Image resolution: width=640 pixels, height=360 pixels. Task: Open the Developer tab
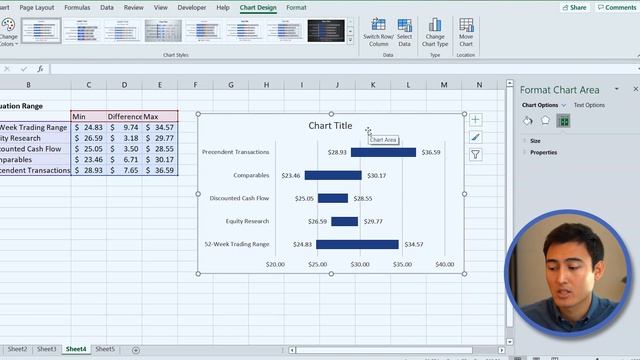point(192,7)
